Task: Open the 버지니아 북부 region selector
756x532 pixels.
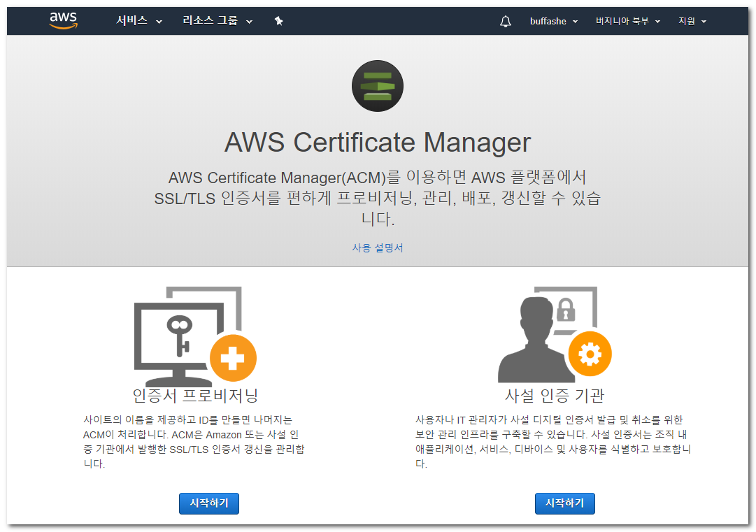Action: pos(628,21)
